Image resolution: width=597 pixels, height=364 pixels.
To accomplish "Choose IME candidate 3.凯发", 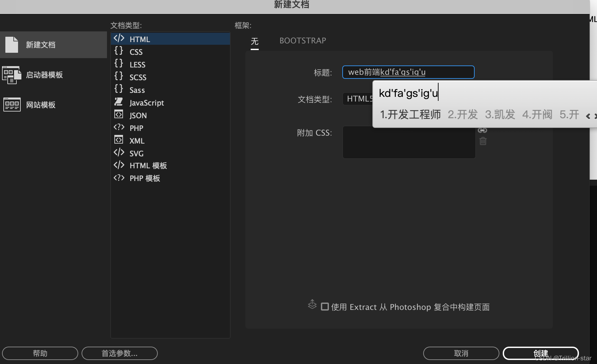I will click(x=500, y=115).
